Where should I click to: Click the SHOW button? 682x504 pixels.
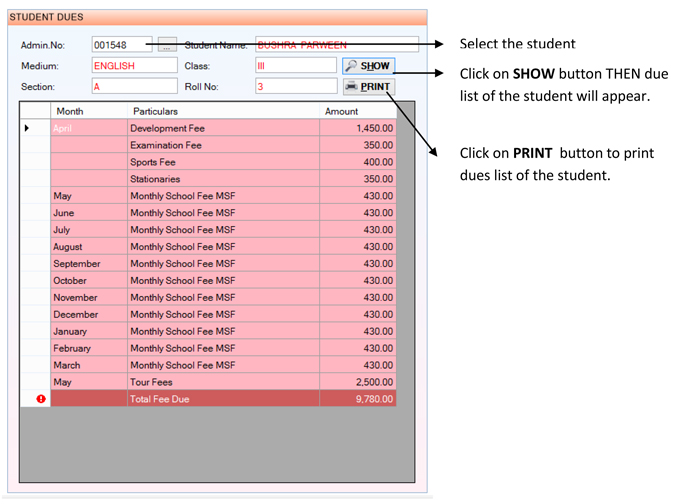(368, 66)
